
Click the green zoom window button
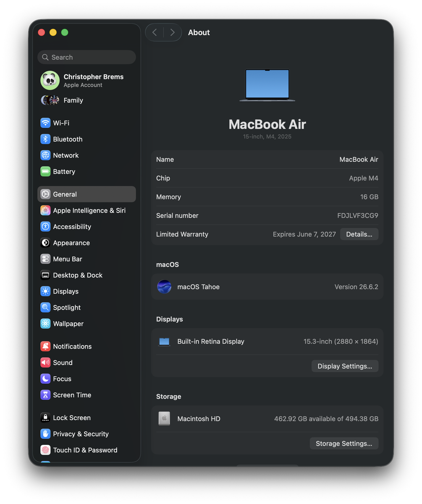(65, 32)
